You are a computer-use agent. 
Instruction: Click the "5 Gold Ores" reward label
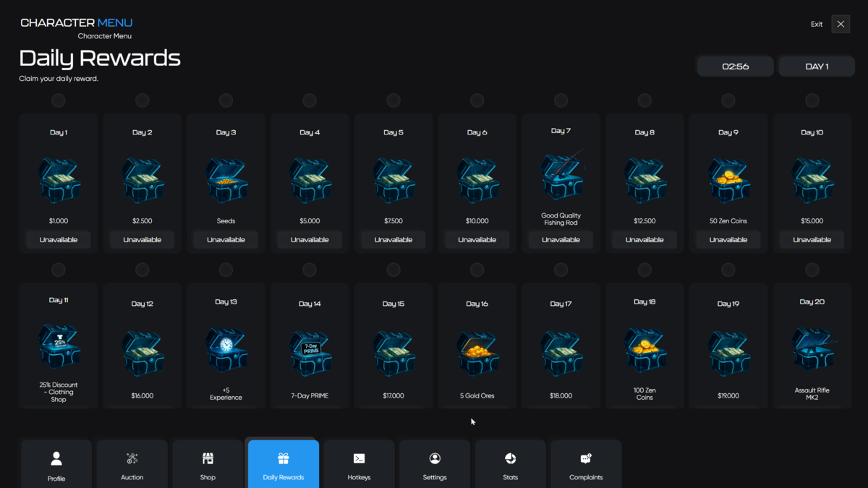click(477, 396)
